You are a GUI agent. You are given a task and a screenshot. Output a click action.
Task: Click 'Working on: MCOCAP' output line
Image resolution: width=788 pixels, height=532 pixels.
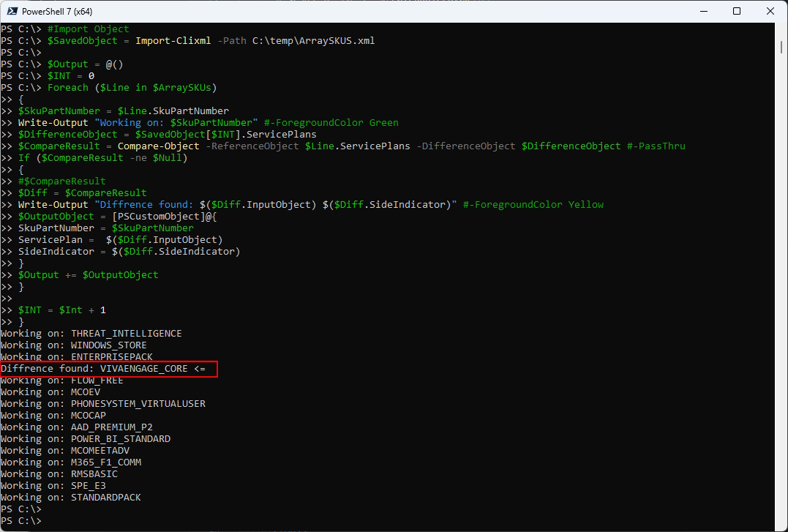coord(53,416)
